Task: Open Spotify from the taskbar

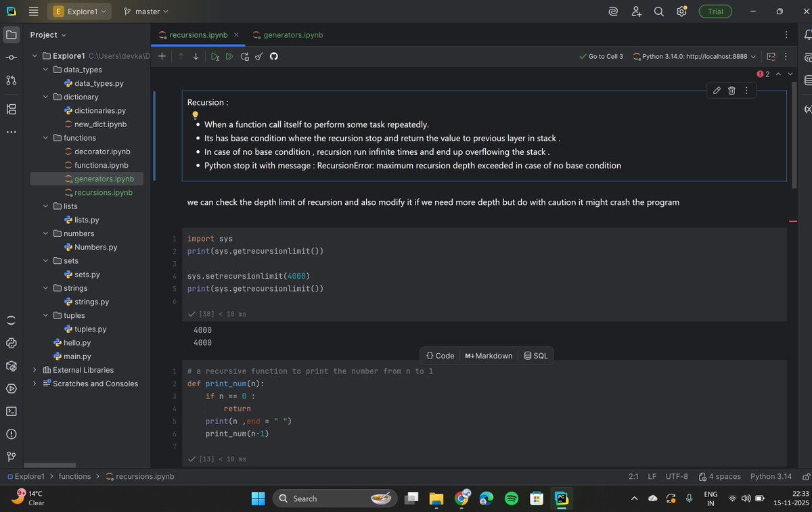Action: 512,498
